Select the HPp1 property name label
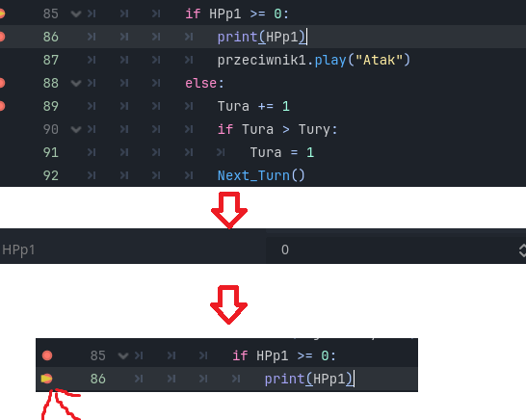 tap(18, 250)
